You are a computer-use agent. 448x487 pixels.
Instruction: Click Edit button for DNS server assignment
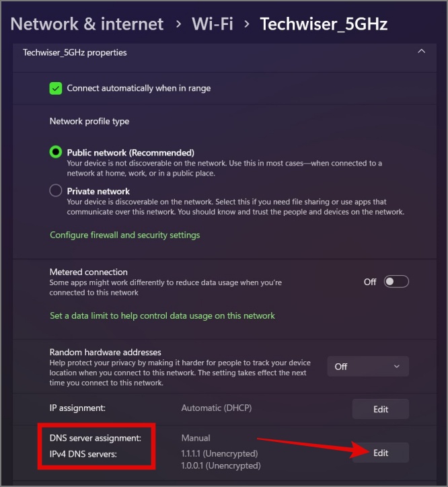381,453
